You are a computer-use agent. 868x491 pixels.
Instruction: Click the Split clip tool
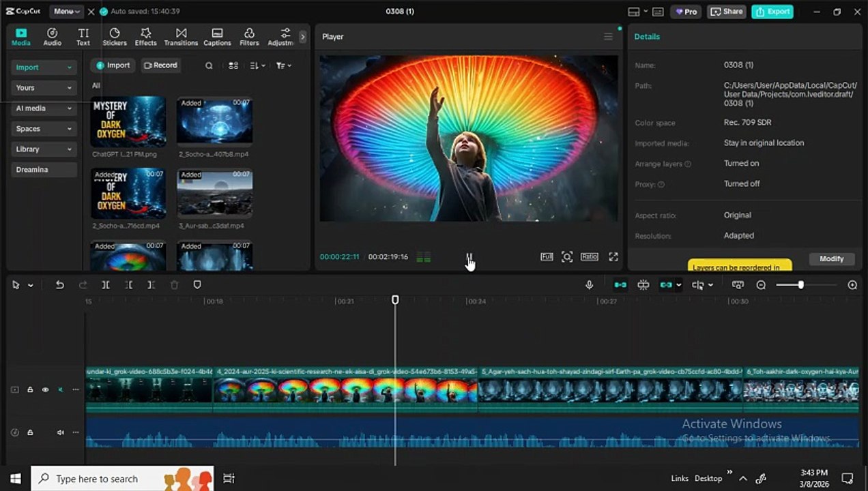[106, 285]
